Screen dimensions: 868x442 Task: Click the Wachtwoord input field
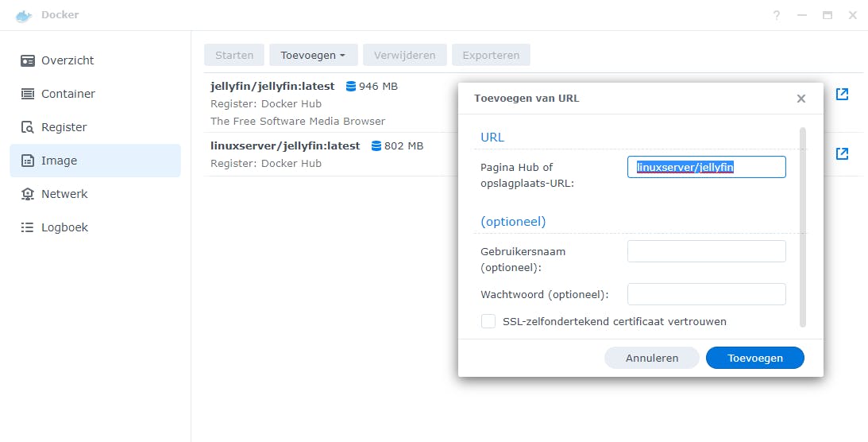[706, 294]
